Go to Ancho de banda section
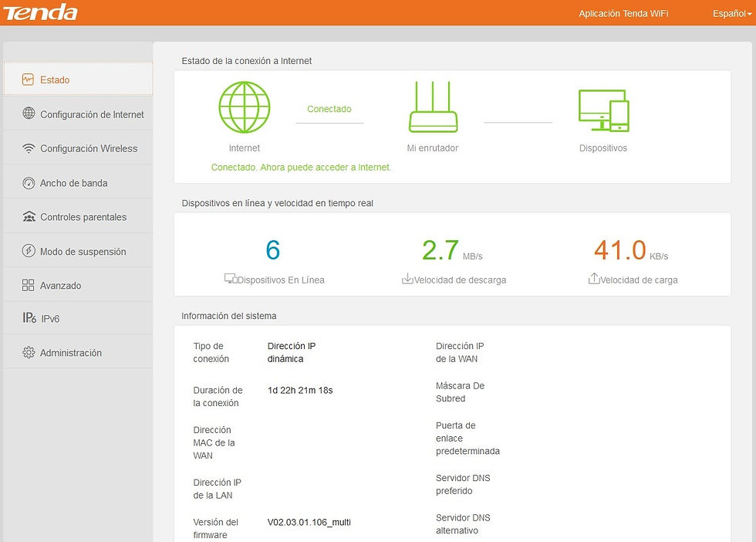This screenshot has width=756, height=542. point(78,183)
